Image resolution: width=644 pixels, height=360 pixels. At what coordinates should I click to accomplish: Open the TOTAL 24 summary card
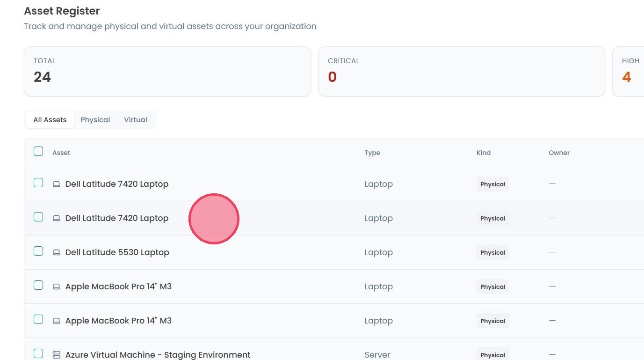coord(167,71)
